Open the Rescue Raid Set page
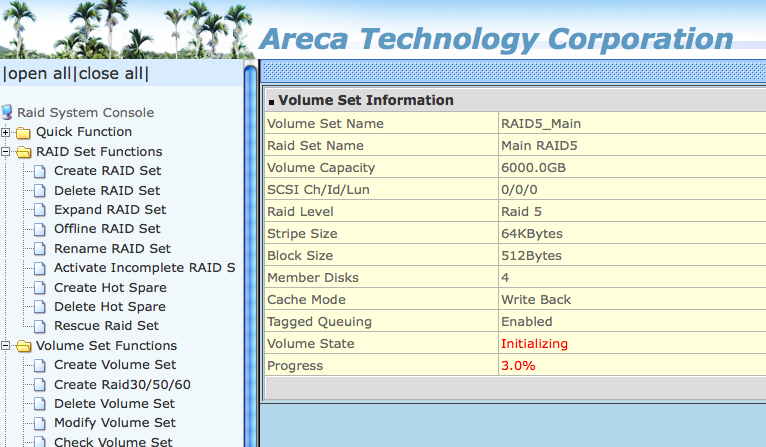 point(106,326)
